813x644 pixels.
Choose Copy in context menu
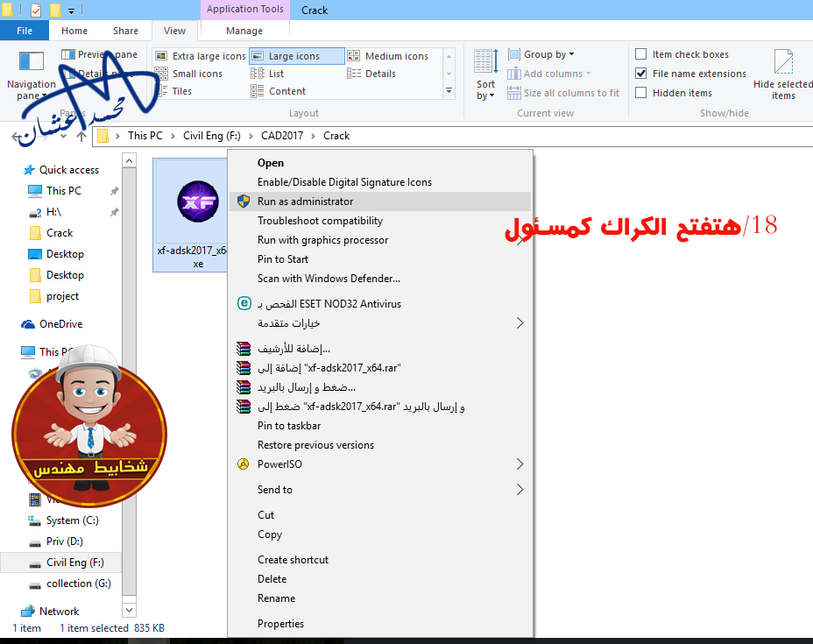pos(380,534)
